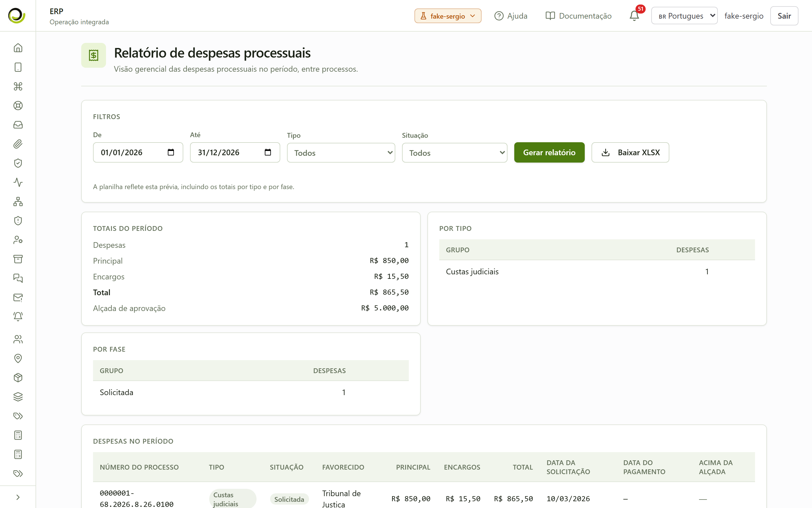Click the Baixar XLSX button
The image size is (812, 508).
630,152
